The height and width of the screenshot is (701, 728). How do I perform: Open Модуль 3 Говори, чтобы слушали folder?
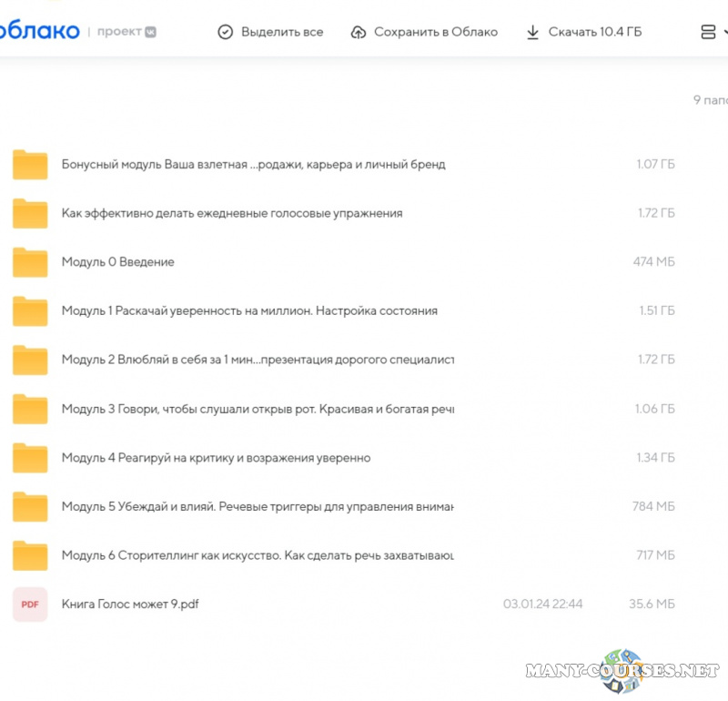point(257,409)
